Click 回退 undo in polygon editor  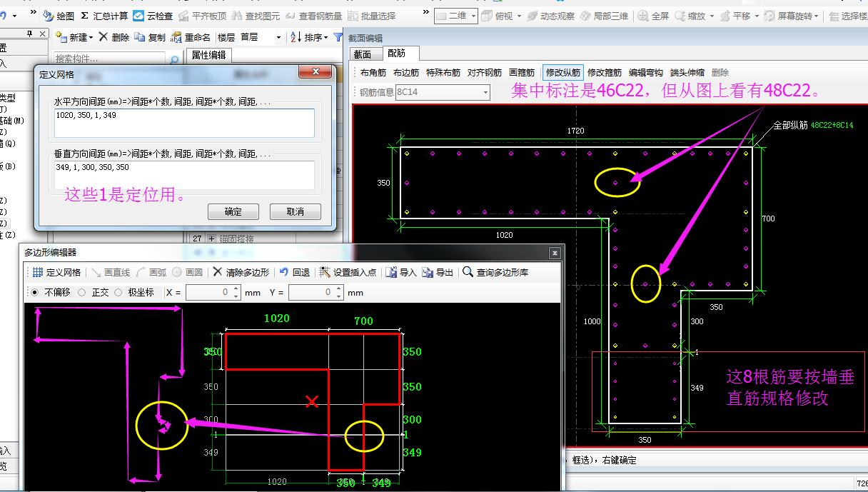pyautogui.click(x=294, y=272)
